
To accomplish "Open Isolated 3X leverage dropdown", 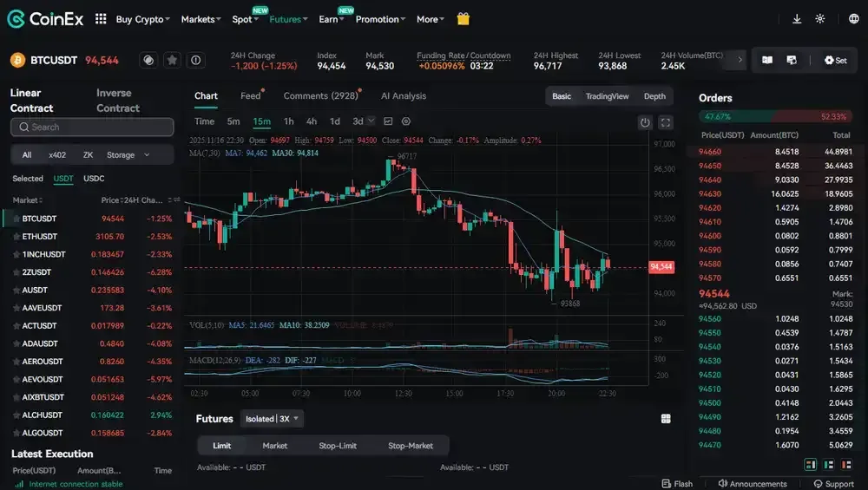I will coord(271,419).
